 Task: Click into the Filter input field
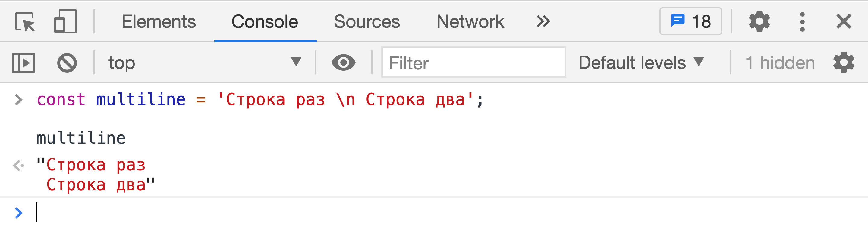click(x=473, y=63)
